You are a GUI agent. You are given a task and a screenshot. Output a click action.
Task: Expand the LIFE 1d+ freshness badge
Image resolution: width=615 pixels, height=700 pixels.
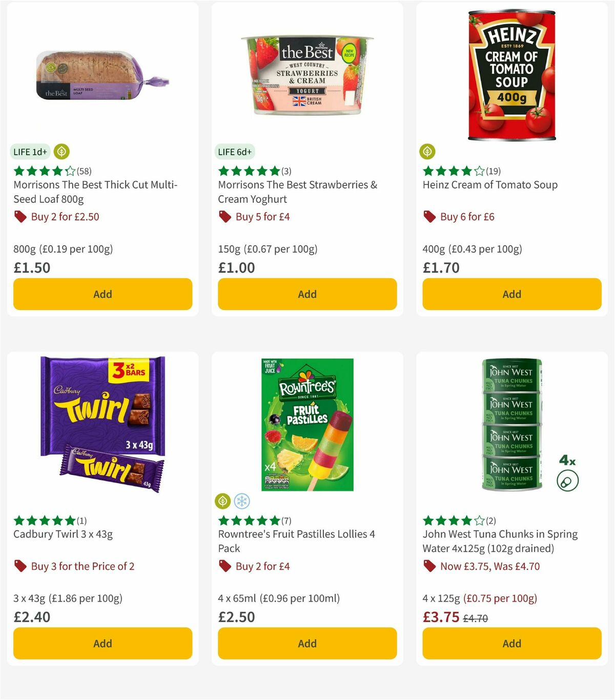[29, 152]
